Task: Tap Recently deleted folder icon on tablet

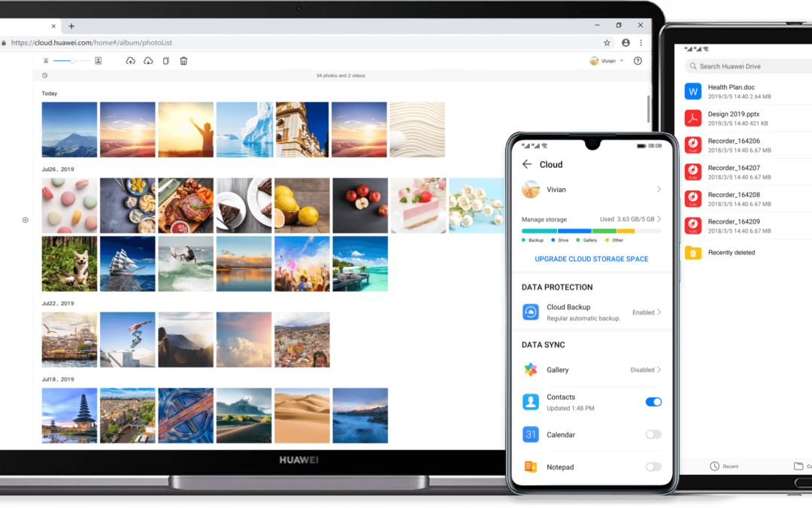Action: (x=693, y=252)
